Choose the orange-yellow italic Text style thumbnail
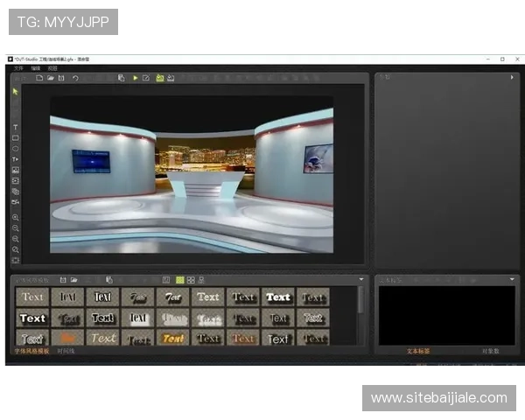525x420 pixels. [x=173, y=338]
